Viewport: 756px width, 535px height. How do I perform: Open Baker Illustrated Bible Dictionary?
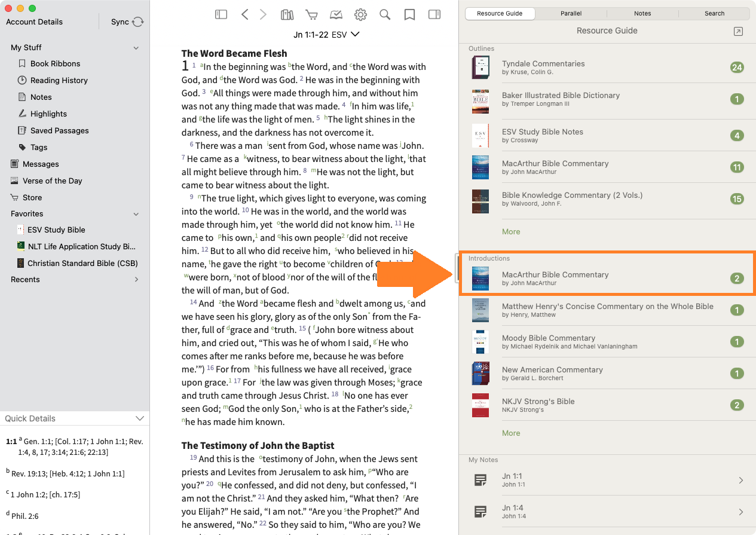click(x=607, y=99)
